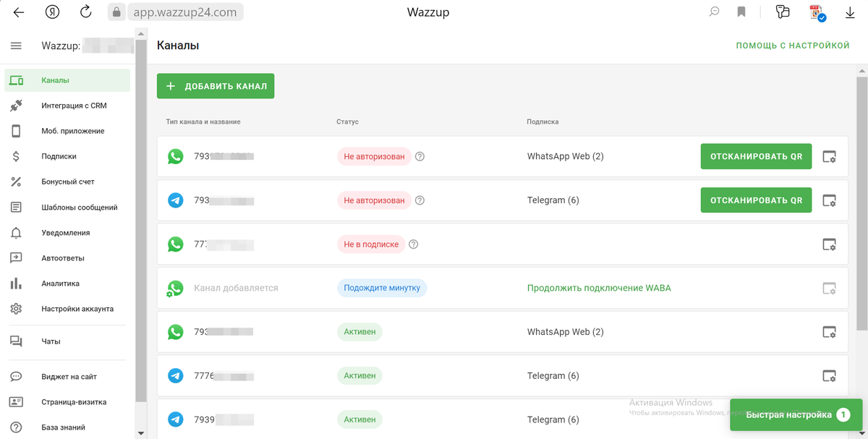Image resolution: width=868 pixels, height=439 pixels.
Task: Click Канал добавляется text
Action: click(236, 288)
